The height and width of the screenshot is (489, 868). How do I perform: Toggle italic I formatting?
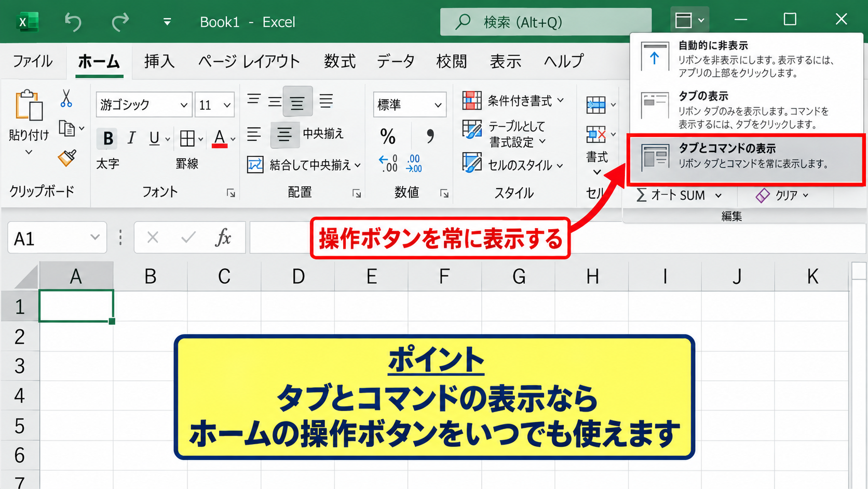coord(131,138)
